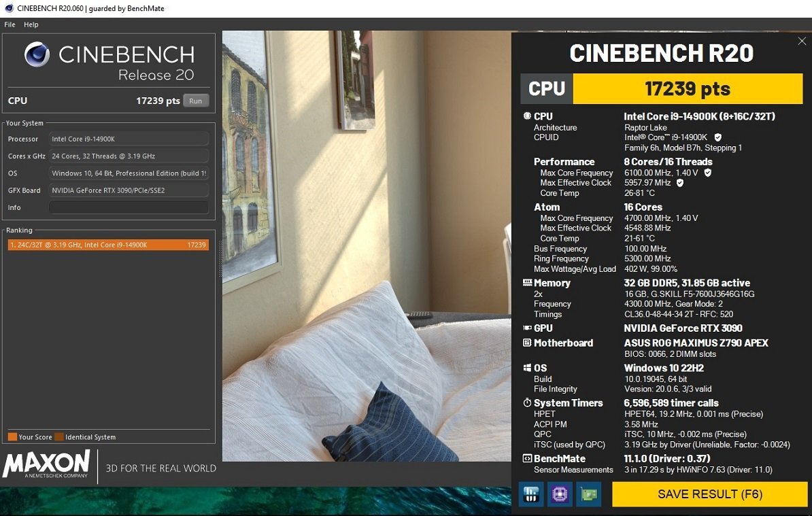This screenshot has width=812, height=516.
Task: Click 'Version: 20.0.6, 3/3 valid'
Action: [x=668, y=389]
